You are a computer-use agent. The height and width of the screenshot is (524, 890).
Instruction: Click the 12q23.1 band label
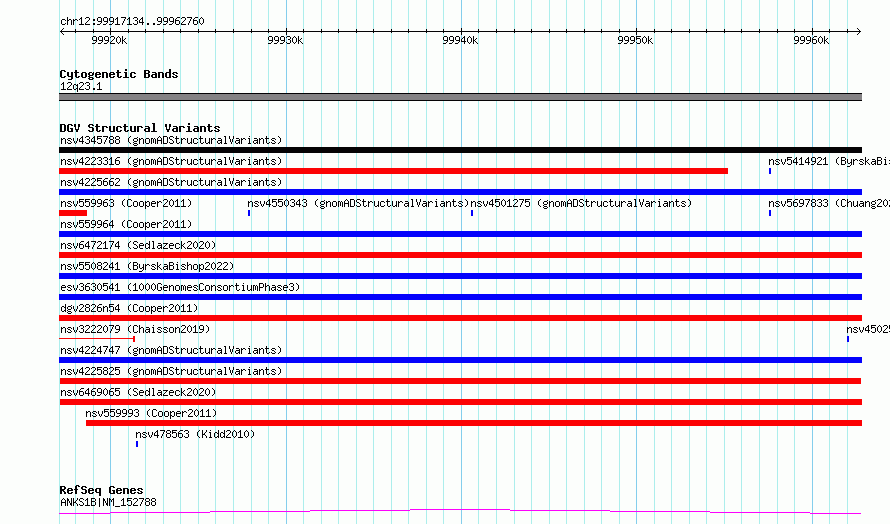pos(81,86)
